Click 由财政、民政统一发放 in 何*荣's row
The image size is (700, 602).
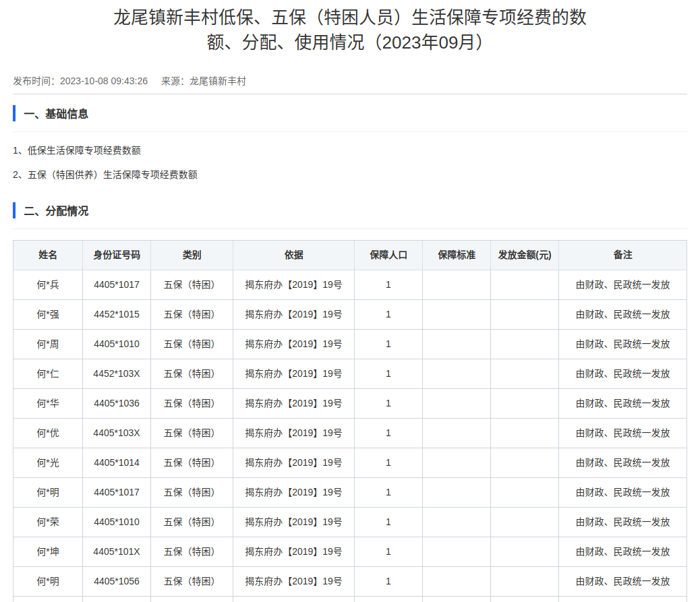coord(622,522)
